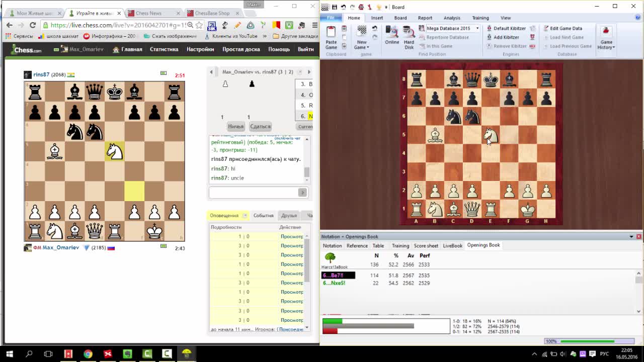Switch to Analysis ribbon tab

[452, 18]
